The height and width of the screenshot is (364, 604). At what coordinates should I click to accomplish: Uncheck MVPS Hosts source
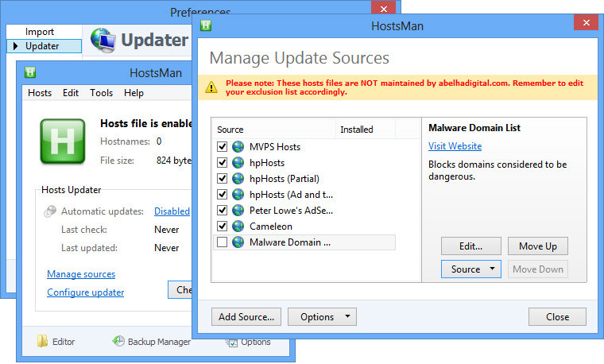[x=222, y=147]
